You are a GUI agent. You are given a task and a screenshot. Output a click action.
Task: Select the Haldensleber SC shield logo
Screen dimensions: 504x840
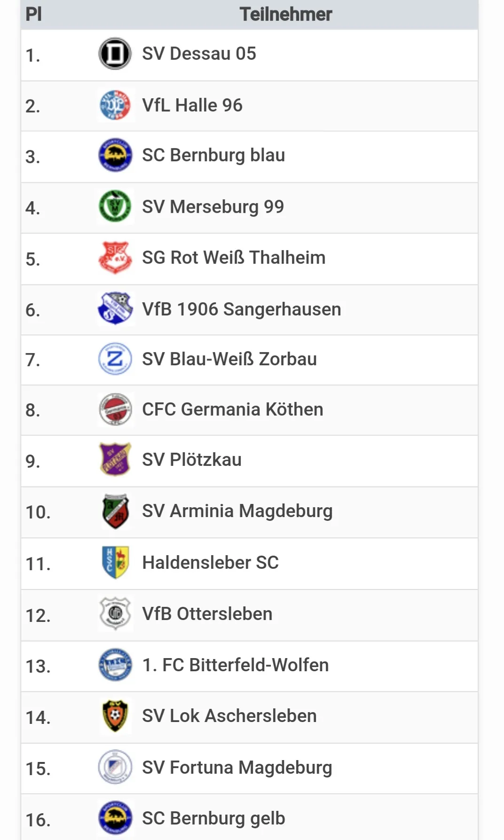pyautogui.click(x=115, y=563)
